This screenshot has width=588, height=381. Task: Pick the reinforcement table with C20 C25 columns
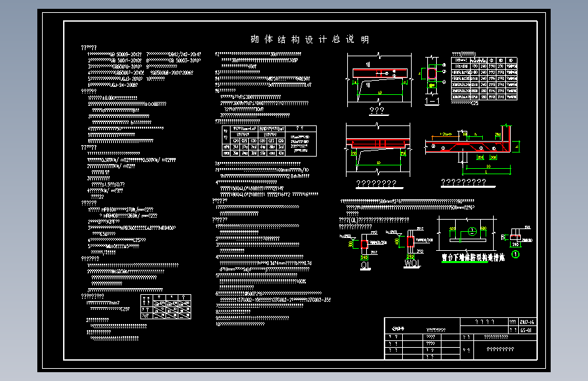(269, 141)
